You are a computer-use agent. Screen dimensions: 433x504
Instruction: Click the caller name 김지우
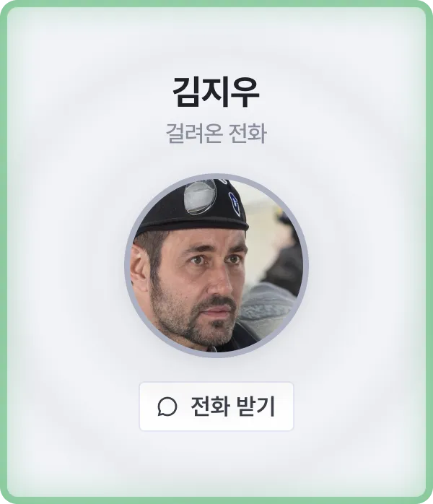216,92
